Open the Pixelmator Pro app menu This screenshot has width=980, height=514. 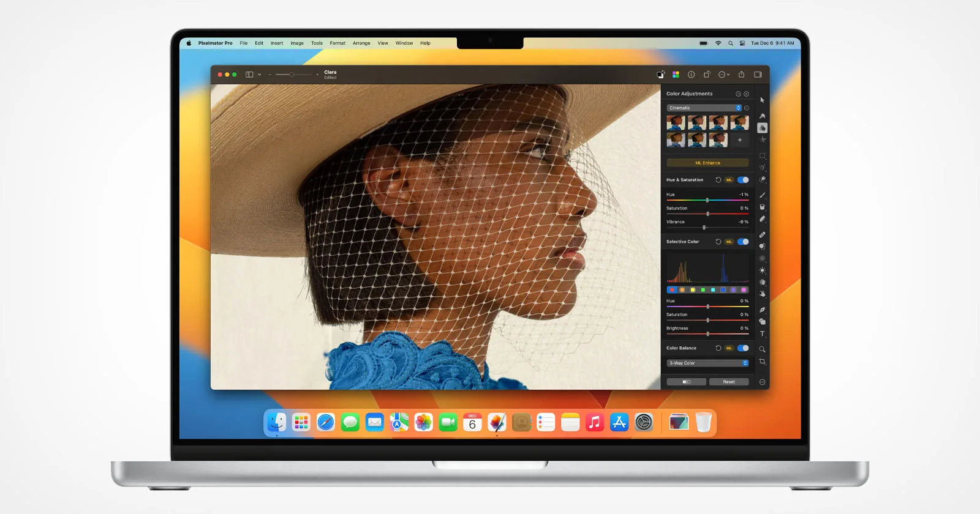pyautogui.click(x=215, y=43)
